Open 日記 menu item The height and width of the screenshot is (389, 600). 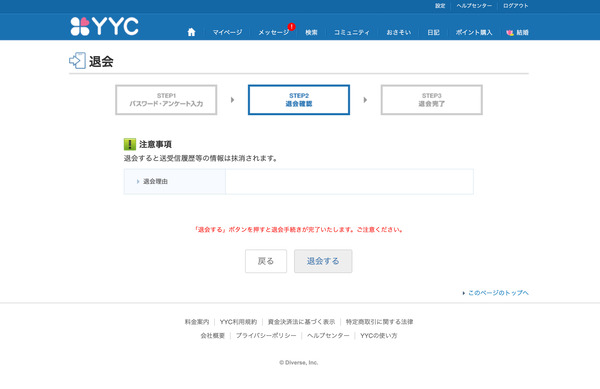(433, 33)
